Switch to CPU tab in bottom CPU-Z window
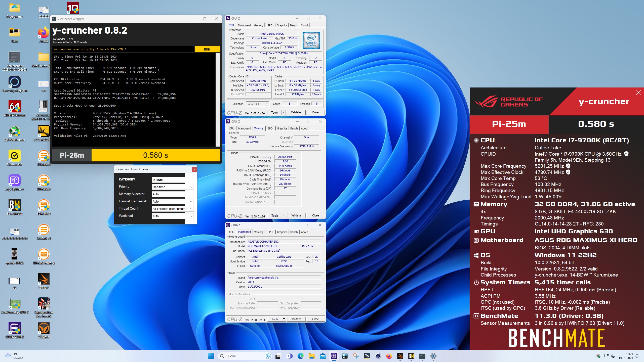Screen dimensions: 644x362 [x=231, y=232]
